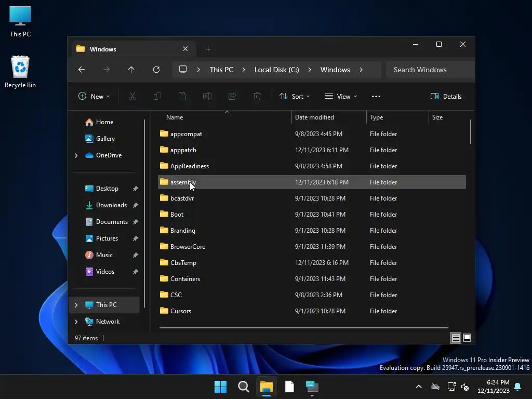This screenshot has width=532, height=399.
Task: Click chevron before This PC breadcrumb
Action: click(198, 70)
